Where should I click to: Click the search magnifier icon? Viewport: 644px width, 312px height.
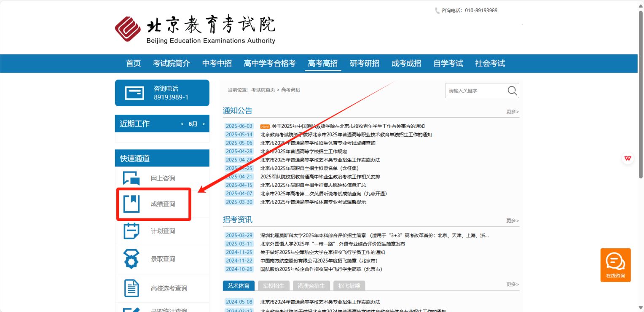[x=512, y=91]
